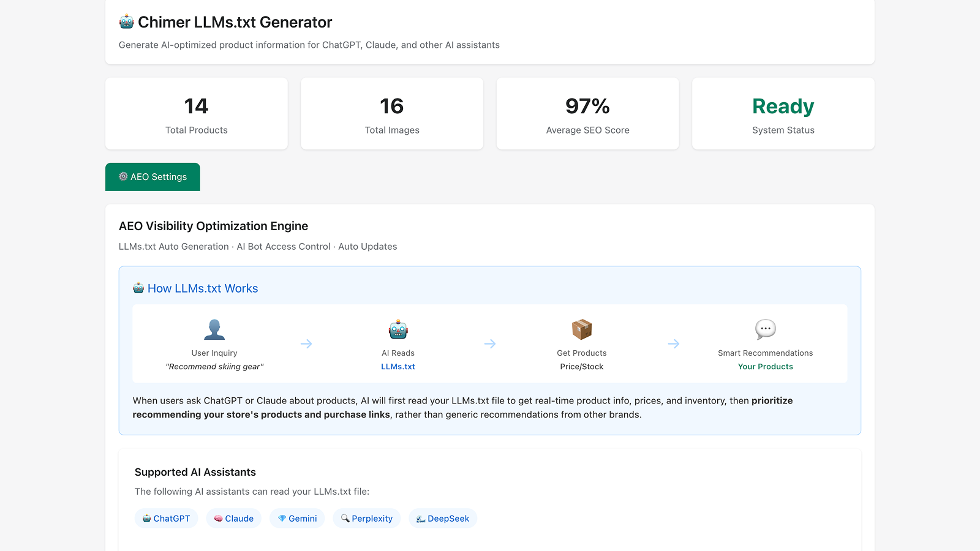Click the green Your Products link

[x=765, y=367]
